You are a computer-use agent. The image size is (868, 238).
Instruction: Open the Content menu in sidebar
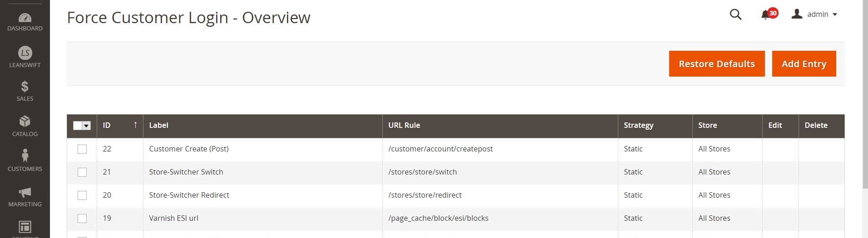pyautogui.click(x=25, y=227)
